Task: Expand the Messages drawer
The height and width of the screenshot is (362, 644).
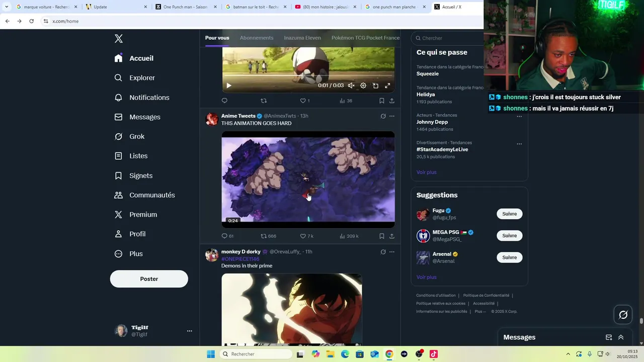Action: pyautogui.click(x=621, y=337)
